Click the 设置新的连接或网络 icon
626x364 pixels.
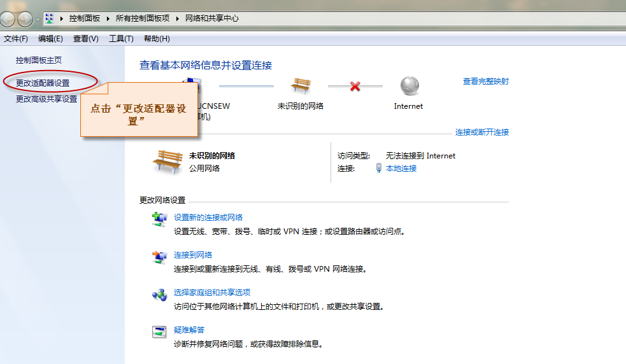pos(159,220)
